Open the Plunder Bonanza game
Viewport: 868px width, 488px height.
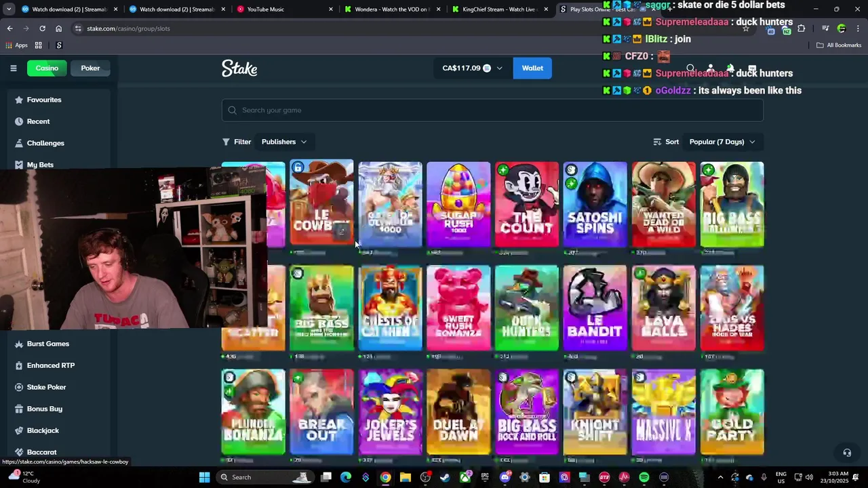click(x=253, y=411)
